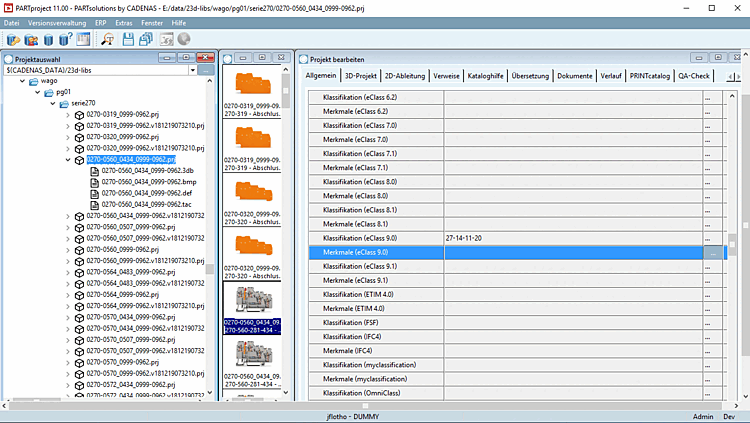Click the grey globe icon in toolbar

pyautogui.click(x=184, y=39)
